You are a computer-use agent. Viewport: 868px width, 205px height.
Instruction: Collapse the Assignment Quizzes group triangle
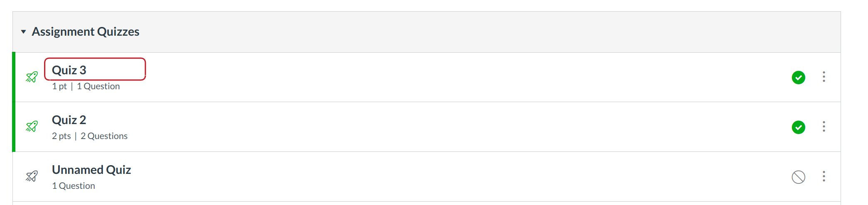point(24,32)
